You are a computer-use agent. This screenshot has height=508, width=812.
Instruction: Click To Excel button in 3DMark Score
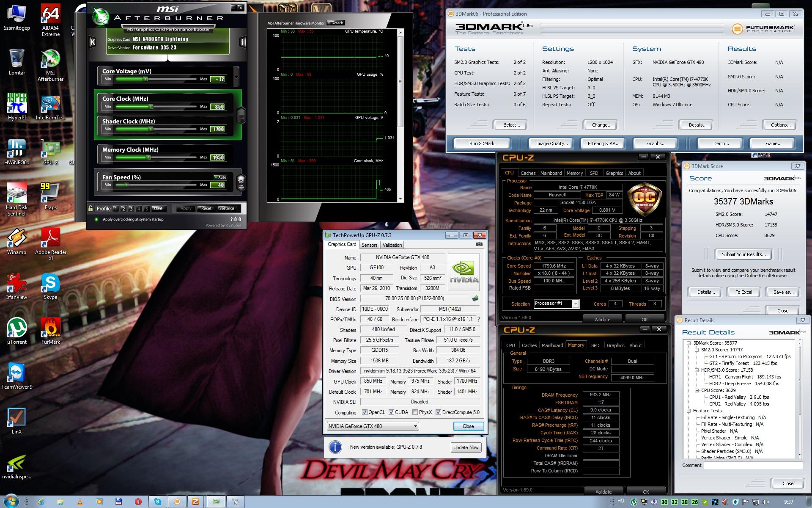743,292
